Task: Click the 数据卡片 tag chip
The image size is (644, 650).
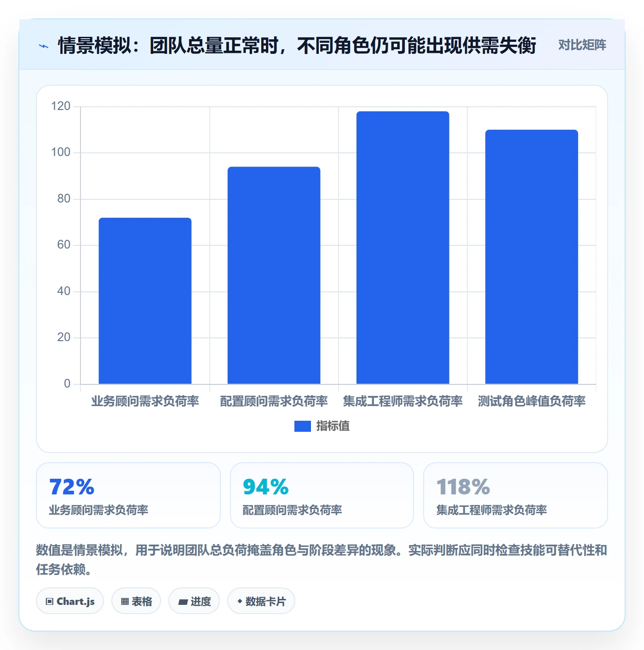Action: (261, 601)
